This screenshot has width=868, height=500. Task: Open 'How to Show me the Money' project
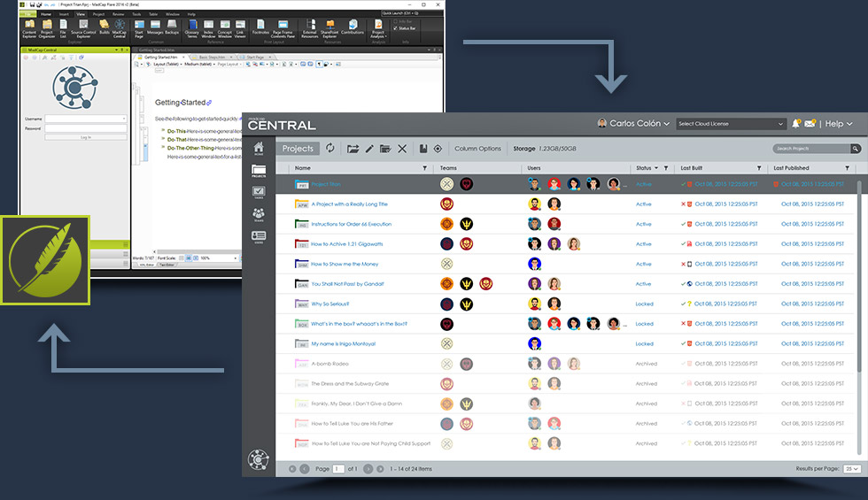pyautogui.click(x=345, y=264)
